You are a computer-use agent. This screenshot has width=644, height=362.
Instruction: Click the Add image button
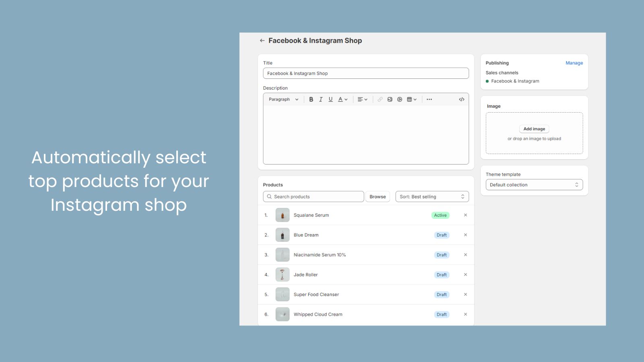534,129
